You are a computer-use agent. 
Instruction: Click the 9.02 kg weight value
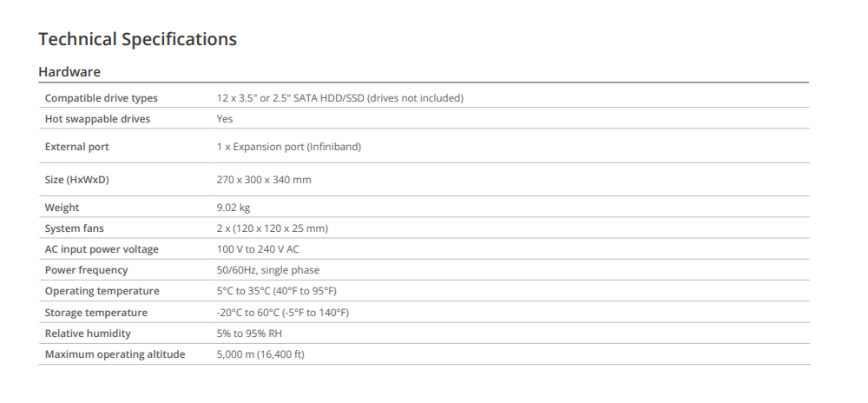pyautogui.click(x=234, y=208)
